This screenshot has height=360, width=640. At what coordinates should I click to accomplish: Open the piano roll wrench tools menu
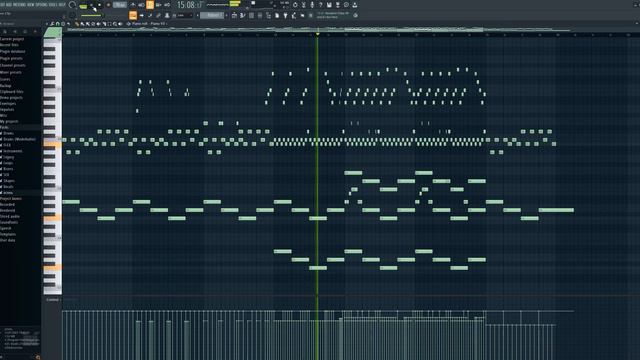point(52,24)
